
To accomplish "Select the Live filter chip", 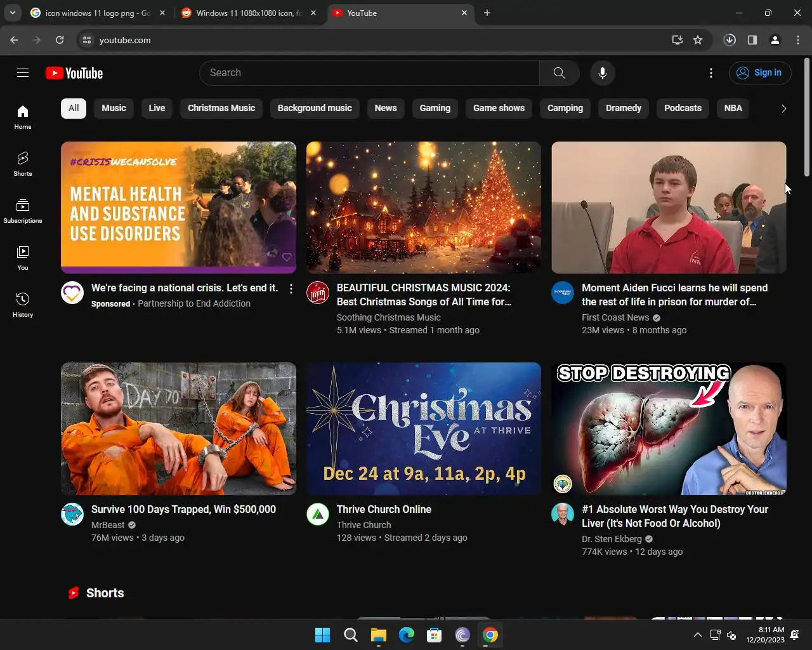I will (157, 108).
